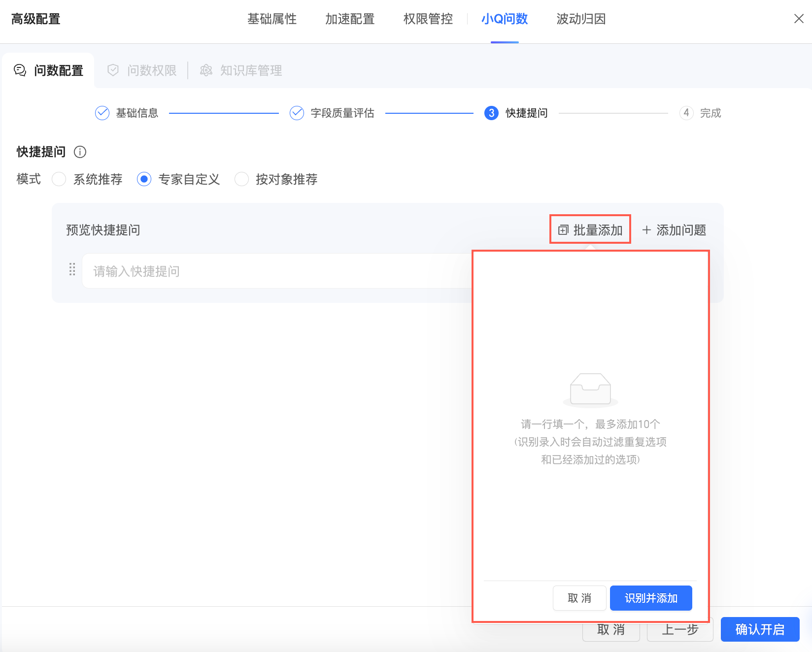Click the plus icon of 添加问题
Screen dimensions: 812x652
click(x=646, y=230)
